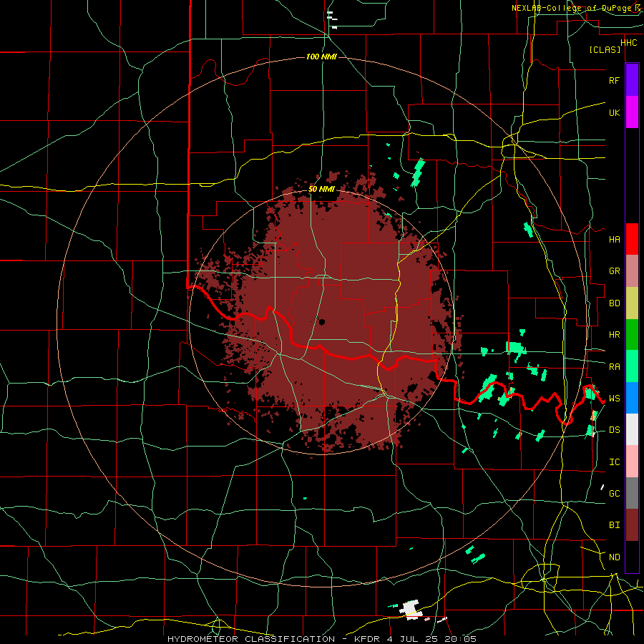
Task: Choose the IC light pink legend swatch
Action: pos(632,462)
